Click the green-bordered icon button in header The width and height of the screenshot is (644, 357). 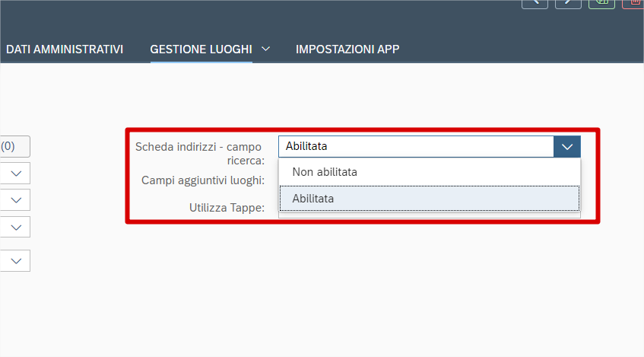(601, 3)
